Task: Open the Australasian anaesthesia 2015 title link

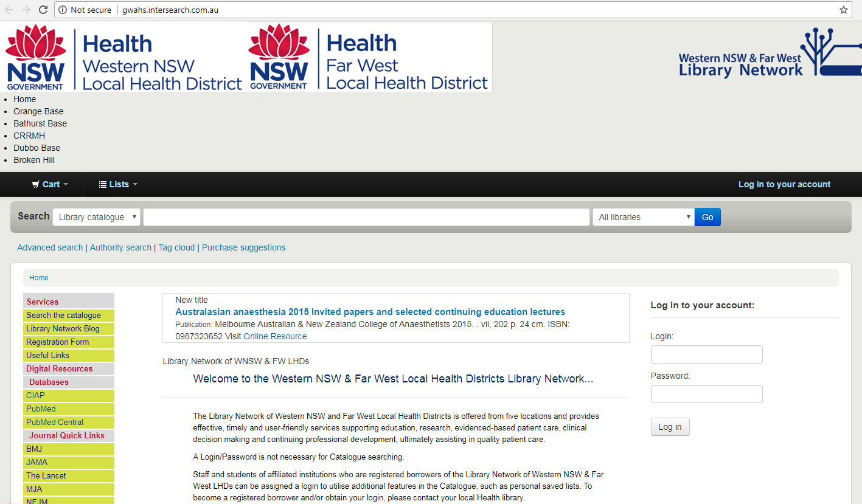Action: pos(370,312)
